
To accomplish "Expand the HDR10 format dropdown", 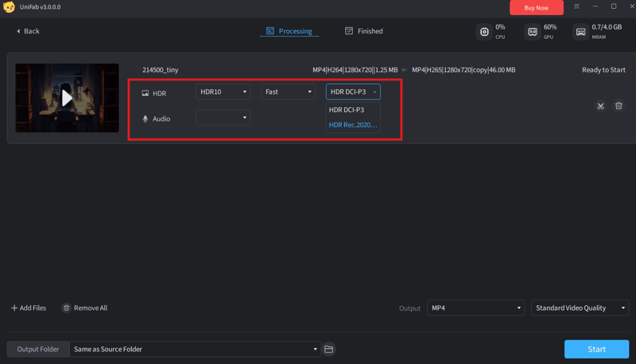I will coord(223,92).
